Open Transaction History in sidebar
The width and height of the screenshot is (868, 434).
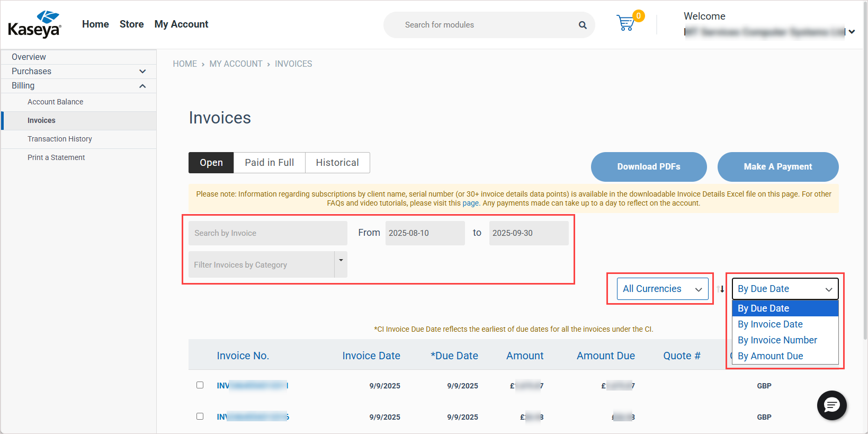click(x=60, y=139)
